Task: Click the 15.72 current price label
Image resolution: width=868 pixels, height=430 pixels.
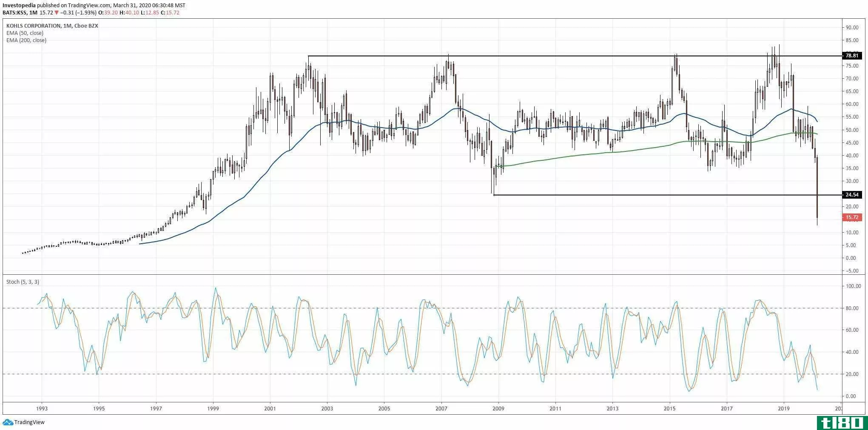Action: coord(852,217)
